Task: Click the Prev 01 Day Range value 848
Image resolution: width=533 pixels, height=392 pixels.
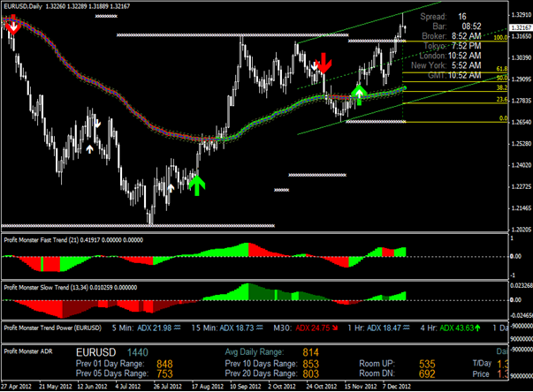Action: coord(164,364)
